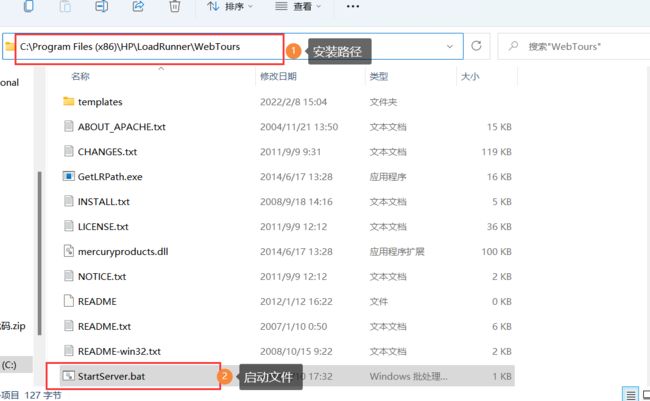This screenshot has width=650, height=401.
Task: Click the 应用程序扩展 type of mercuryproducts.dll
Action: tap(397, 252)
